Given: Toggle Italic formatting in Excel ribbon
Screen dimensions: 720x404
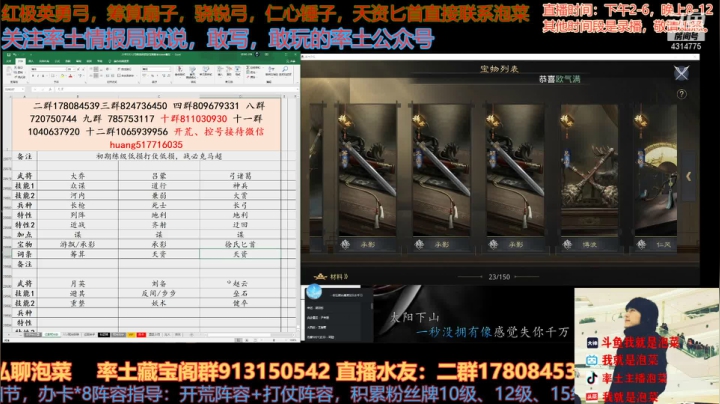Looking at the screenshot, I should pos(38,76).
